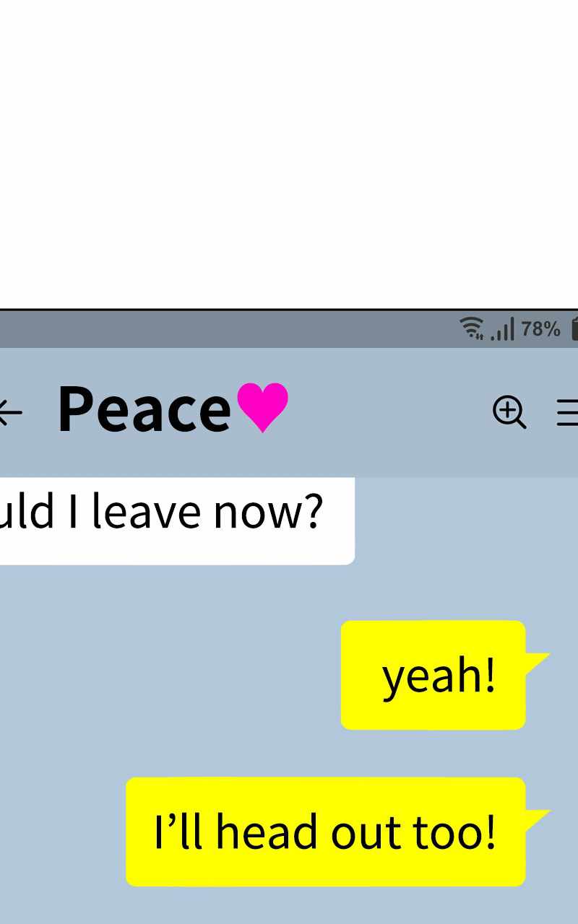578x924 pixels.
Task: Tap the Wi-Fi status icon
Action: pos(472,328)
